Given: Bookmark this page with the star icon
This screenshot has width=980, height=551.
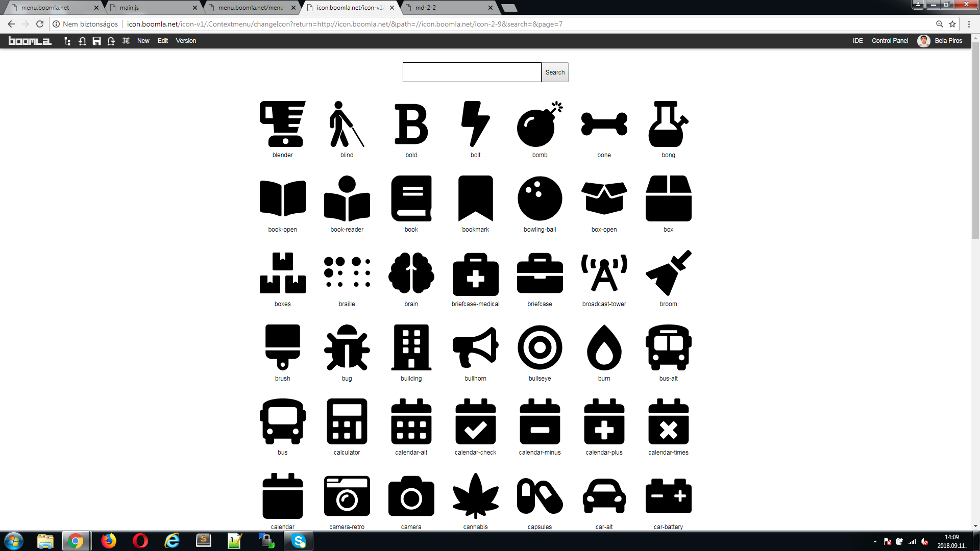Looking at the screenshot, I should point(952,24).
